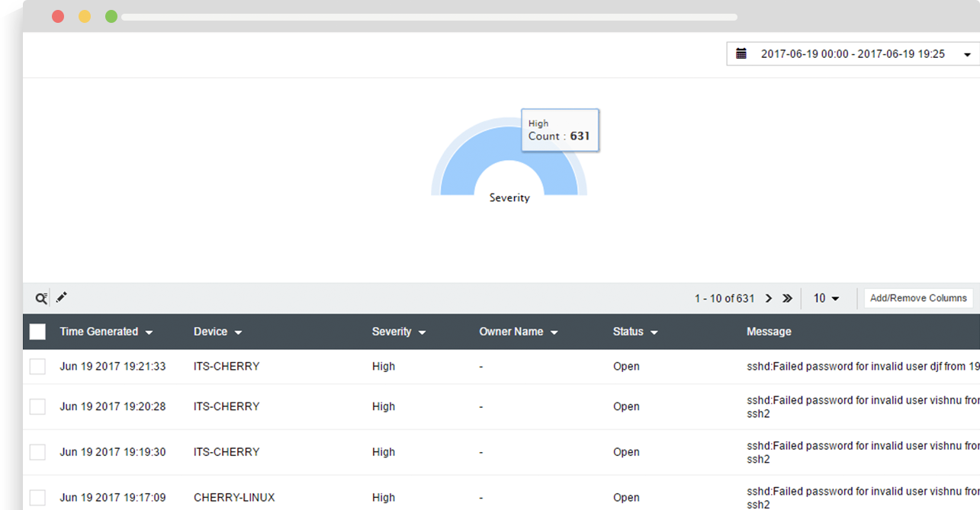The height and width of the screenshot is (510, 980).
Task: Open the search magnifier tool
Action: click(40, 298)
